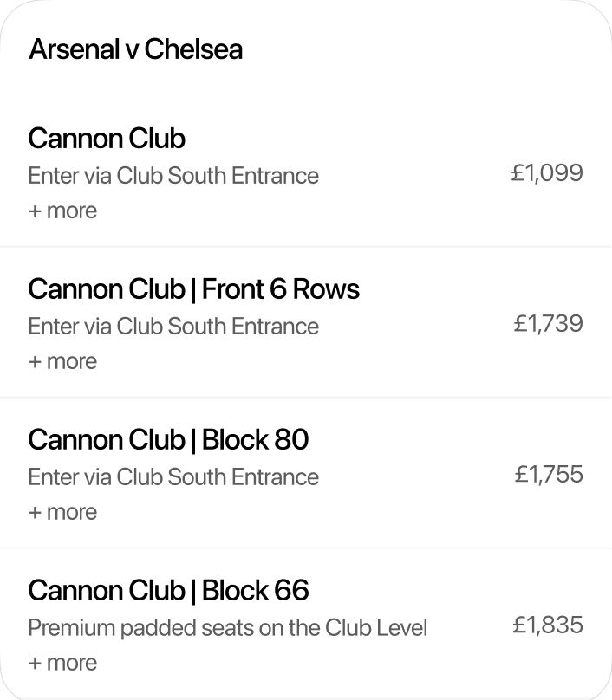Open Cannon Club | Block 66 listing

tap(168, 591)
